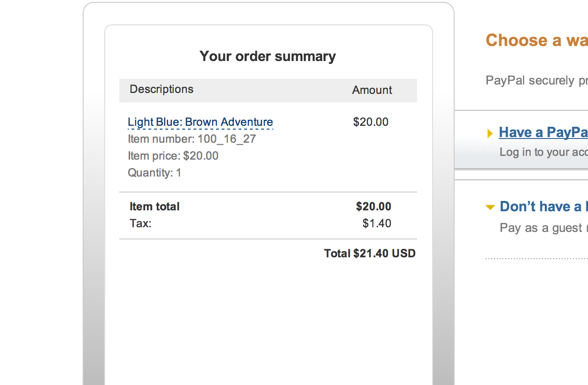The width and height of the screenshot is (588, 385).
Task: Click the Quantity: 1 line
Action: click(155, 173)
